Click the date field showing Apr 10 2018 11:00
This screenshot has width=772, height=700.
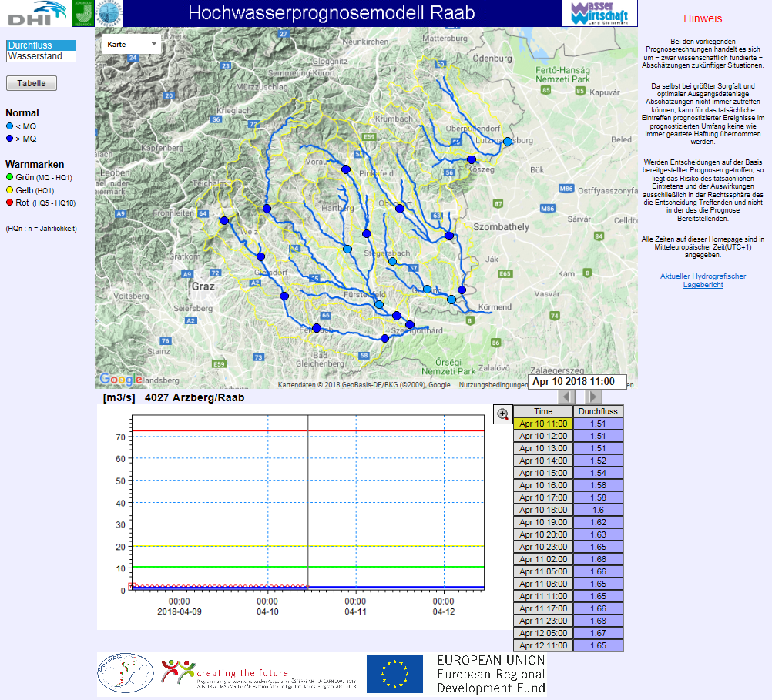577,381
